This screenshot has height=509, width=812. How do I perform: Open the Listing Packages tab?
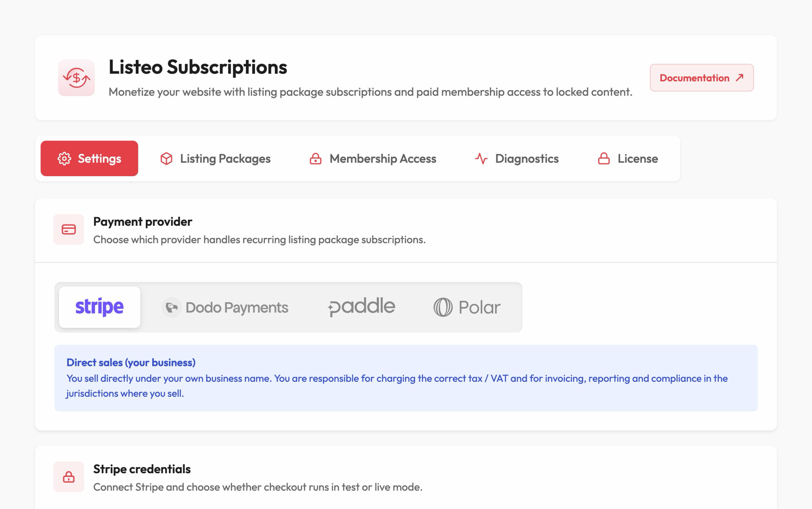coord(215,159)
